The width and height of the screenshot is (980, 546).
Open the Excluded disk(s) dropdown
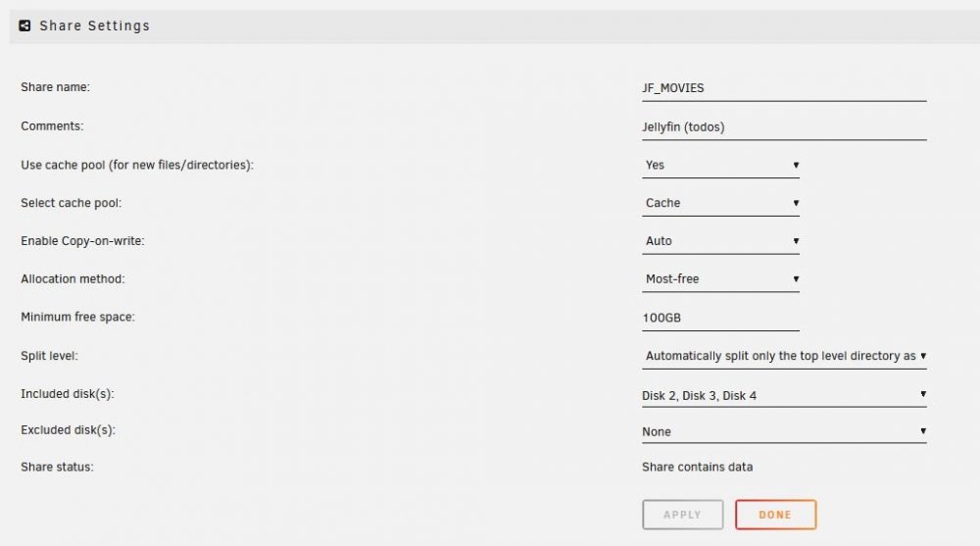point(784,431)
